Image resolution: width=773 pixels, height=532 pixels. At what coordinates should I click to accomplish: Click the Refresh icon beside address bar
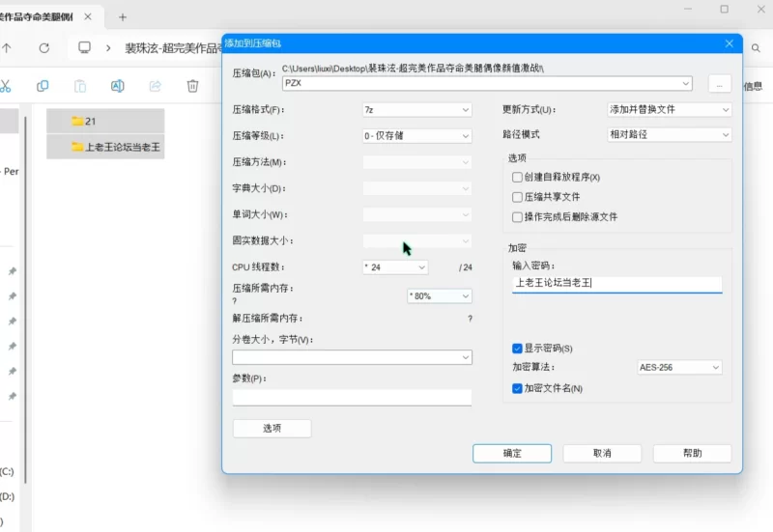click(x=44, y=47)
